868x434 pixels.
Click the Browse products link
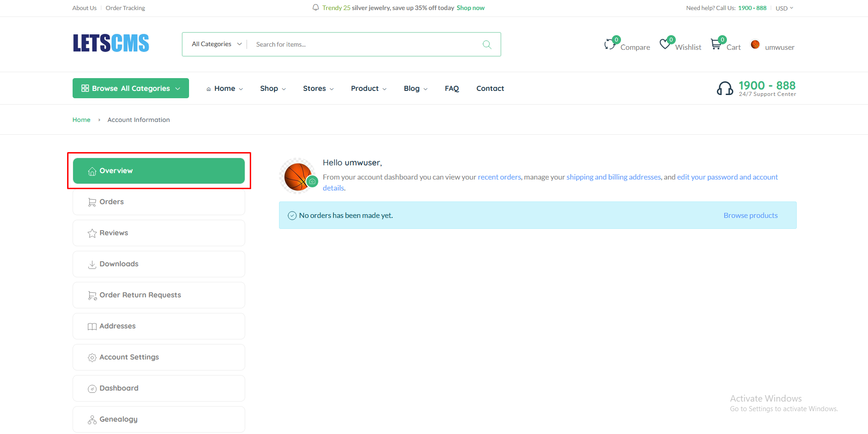click(750, 215)
